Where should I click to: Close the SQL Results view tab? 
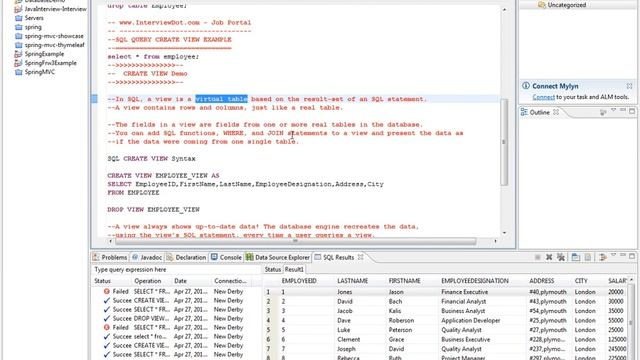point(361,257)
